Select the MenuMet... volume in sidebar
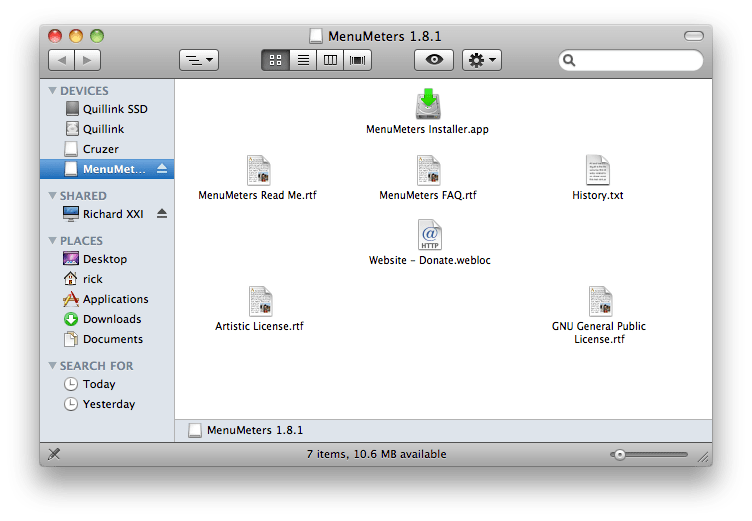752x521 pixels. click(107, 169)
